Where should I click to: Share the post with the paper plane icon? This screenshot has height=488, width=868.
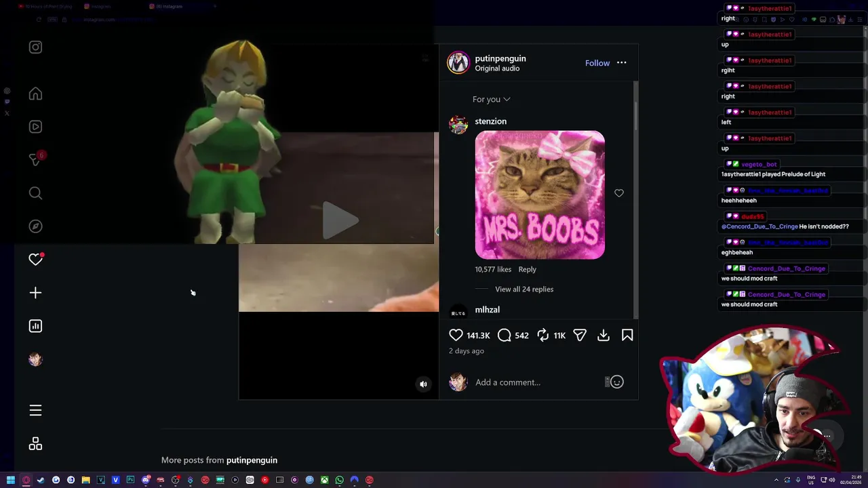(580, 335)
